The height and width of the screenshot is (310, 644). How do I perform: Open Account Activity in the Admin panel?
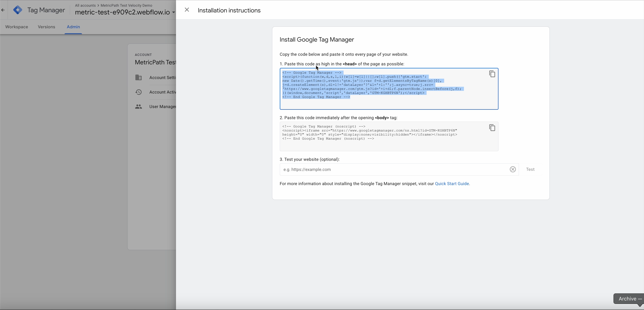pyautogui.click(x=162, y=92)
